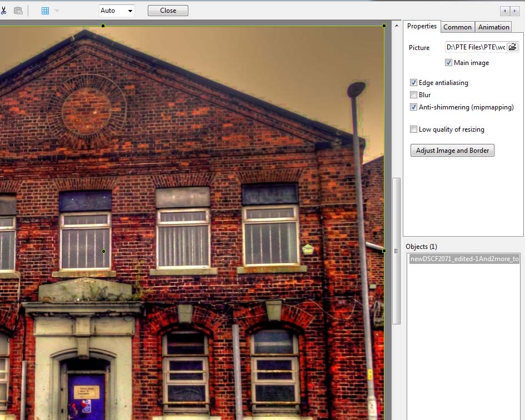This screenshot has width=525, height=420.
Task: Open the Auto zoom dropdown
Action: pyautogui.click(x=117, y=11)
